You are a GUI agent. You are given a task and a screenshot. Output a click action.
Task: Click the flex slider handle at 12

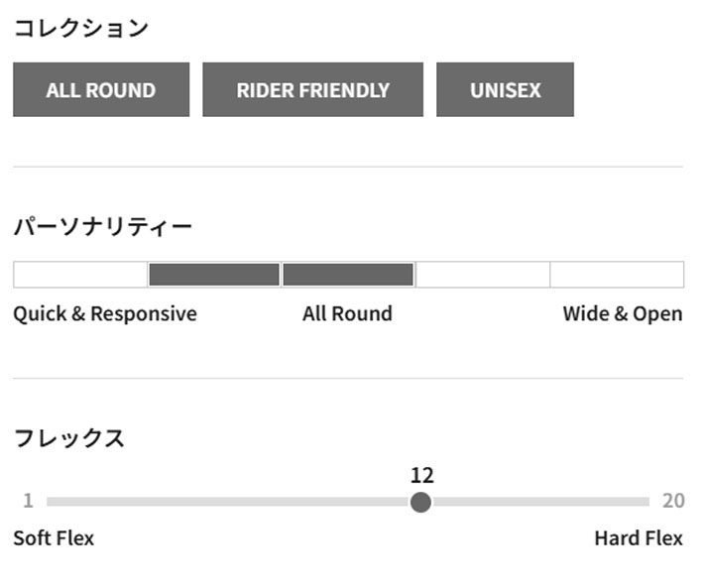click(420, 502)
